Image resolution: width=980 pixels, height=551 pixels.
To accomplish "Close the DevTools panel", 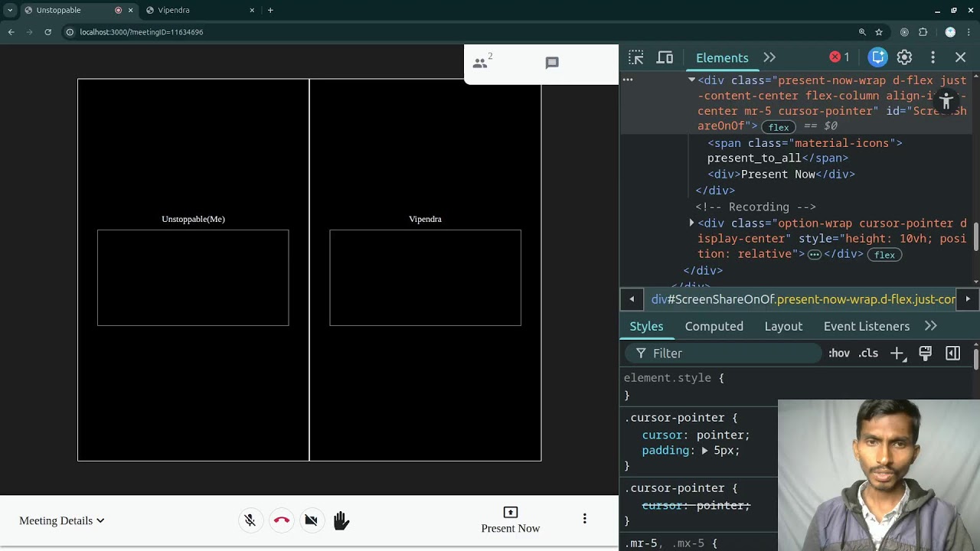I will (x=961, y=57).
